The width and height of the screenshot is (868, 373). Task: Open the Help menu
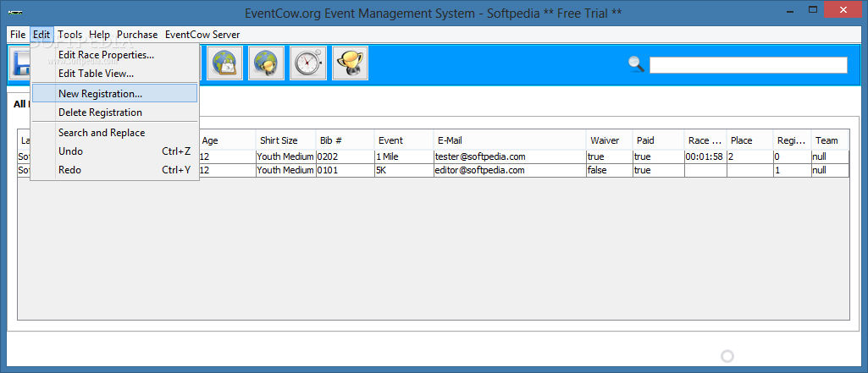coord(99,35)
